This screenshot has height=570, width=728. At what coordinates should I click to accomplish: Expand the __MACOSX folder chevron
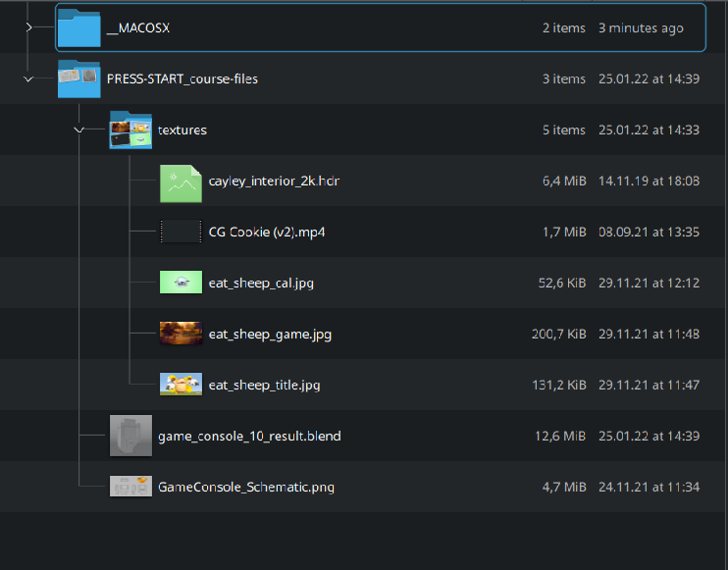pos(28,27)
